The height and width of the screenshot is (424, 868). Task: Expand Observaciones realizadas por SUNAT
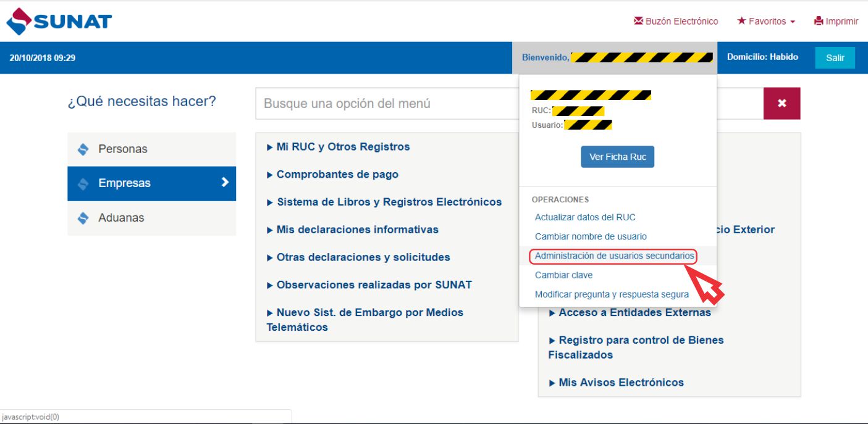point(369,285)
